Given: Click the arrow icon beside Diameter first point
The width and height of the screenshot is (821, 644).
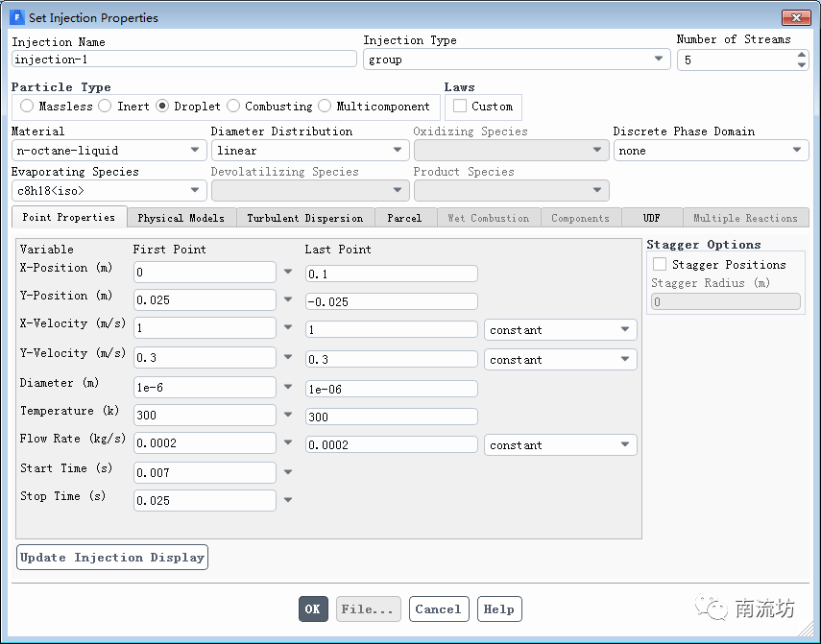Looking at the screenshot, I should point(288,388).
